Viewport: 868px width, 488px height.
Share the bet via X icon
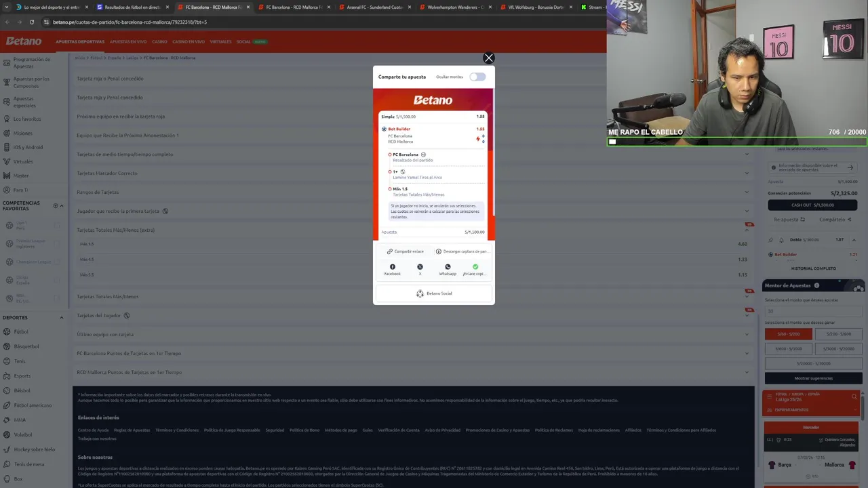(x=420, y=267)
